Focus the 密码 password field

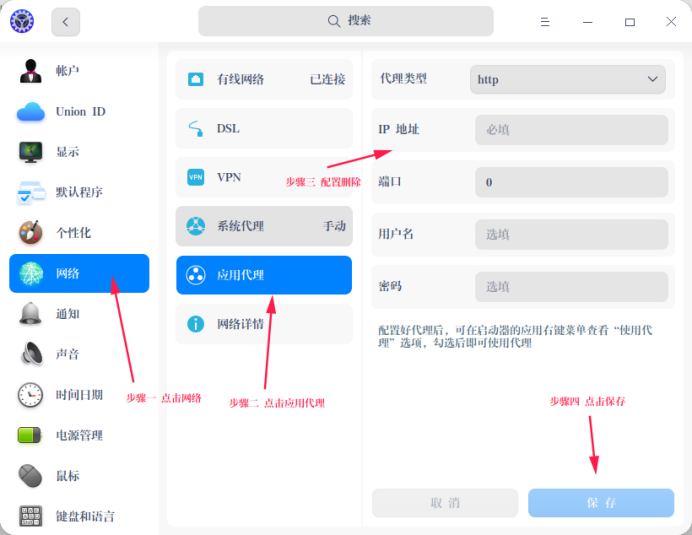pos(572,287)
